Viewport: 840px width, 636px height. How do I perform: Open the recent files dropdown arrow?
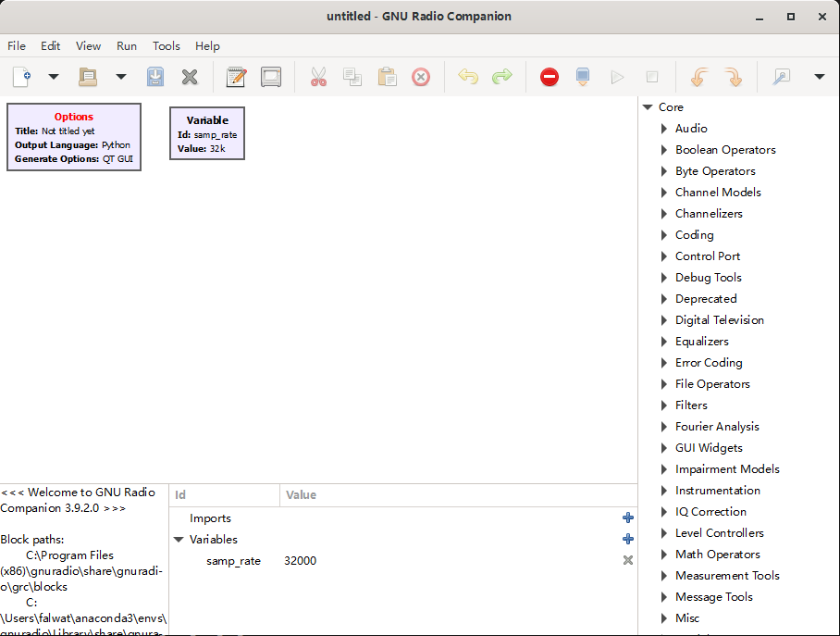click(121, 77)
